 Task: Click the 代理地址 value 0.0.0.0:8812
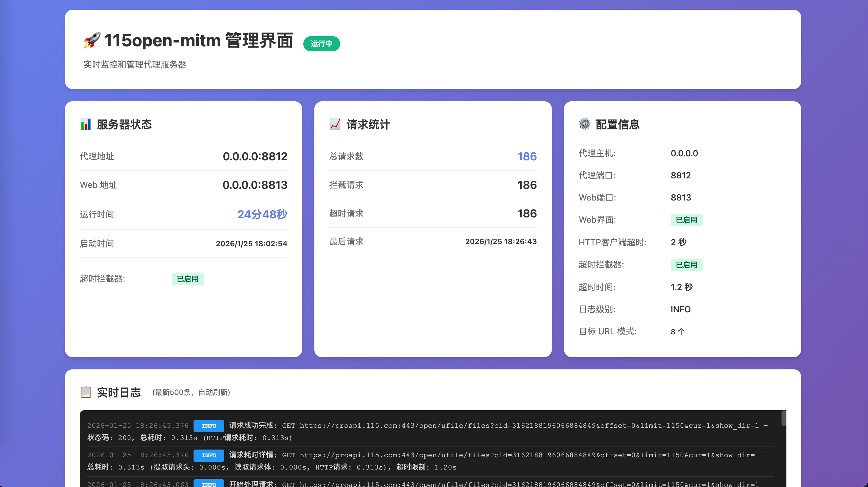255,157
